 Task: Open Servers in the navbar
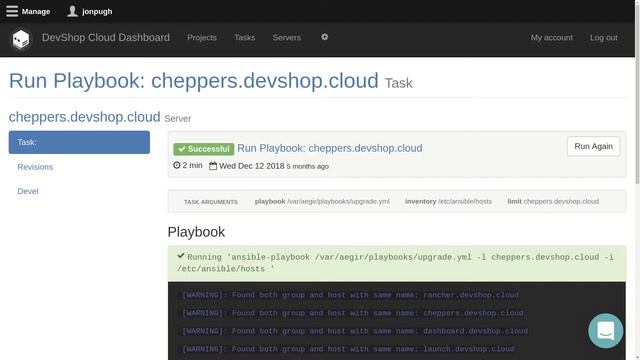point(287,38)
